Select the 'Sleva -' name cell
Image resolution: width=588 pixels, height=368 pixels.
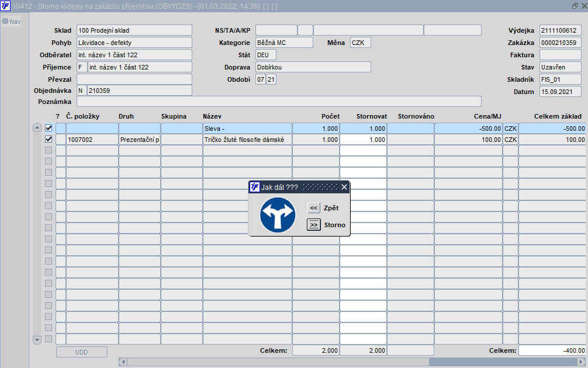(x=247, y=129)
